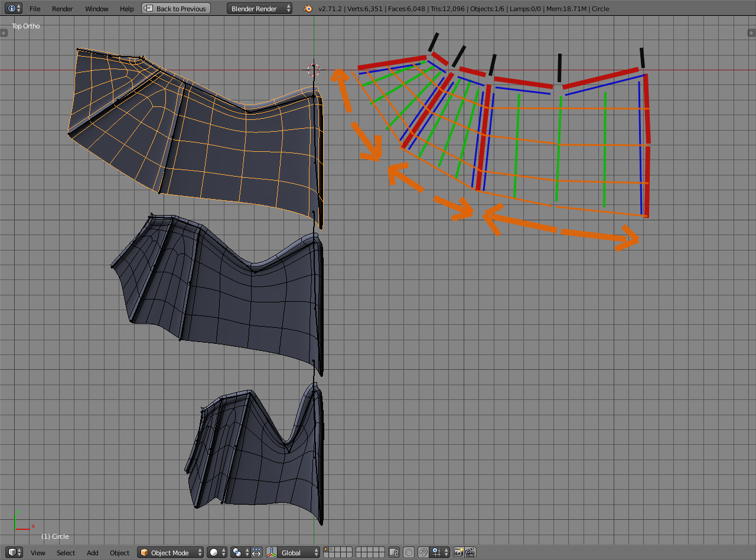Open the viewport shading selector
756x560 pixels.
point(217,552)
